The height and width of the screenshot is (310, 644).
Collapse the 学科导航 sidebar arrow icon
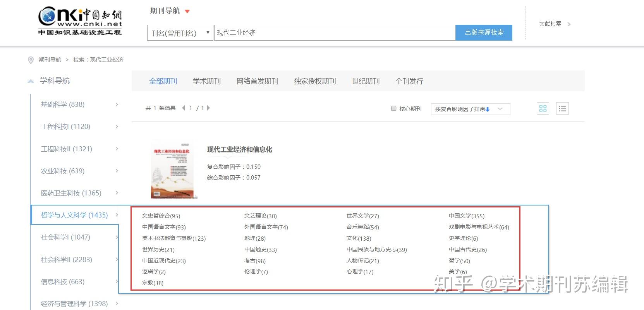pos(31,81)
